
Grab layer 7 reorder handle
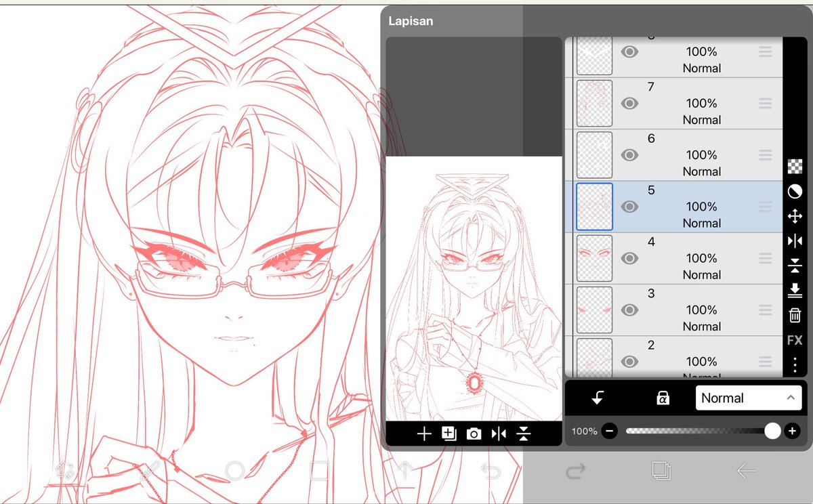click(765, 103)
